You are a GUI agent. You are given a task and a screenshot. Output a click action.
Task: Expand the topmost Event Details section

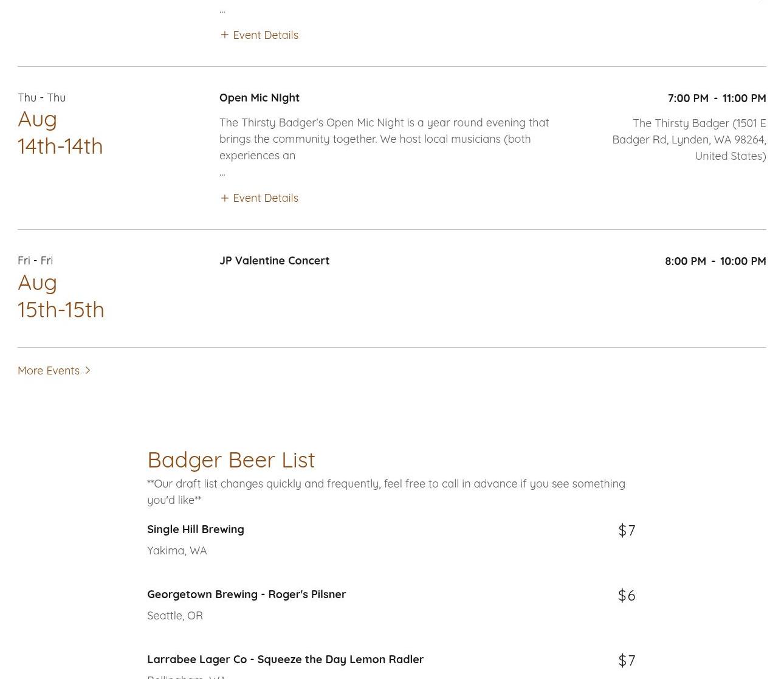tap(265, 35)
